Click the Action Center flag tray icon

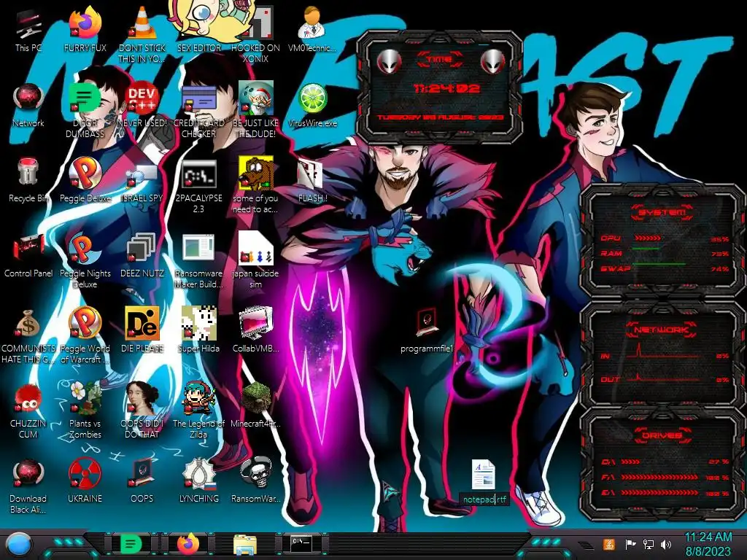coord(630,544)
